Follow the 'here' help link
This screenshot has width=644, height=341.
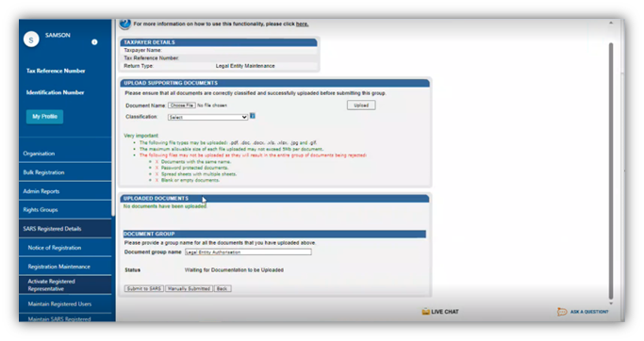click(302, 24)
